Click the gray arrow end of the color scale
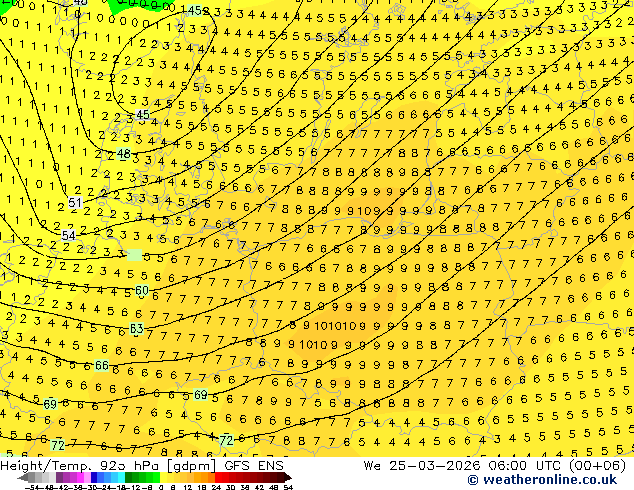 tap(23, 478)
